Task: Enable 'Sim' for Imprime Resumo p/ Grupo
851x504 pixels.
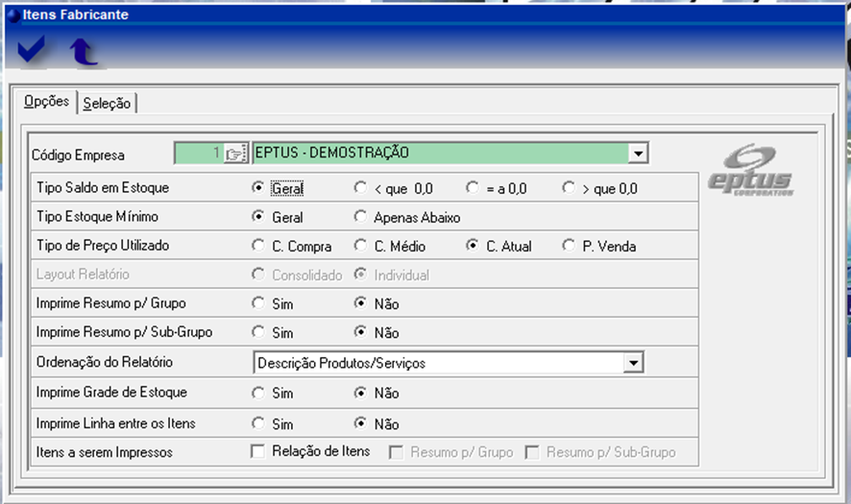Action: point(257,303)
